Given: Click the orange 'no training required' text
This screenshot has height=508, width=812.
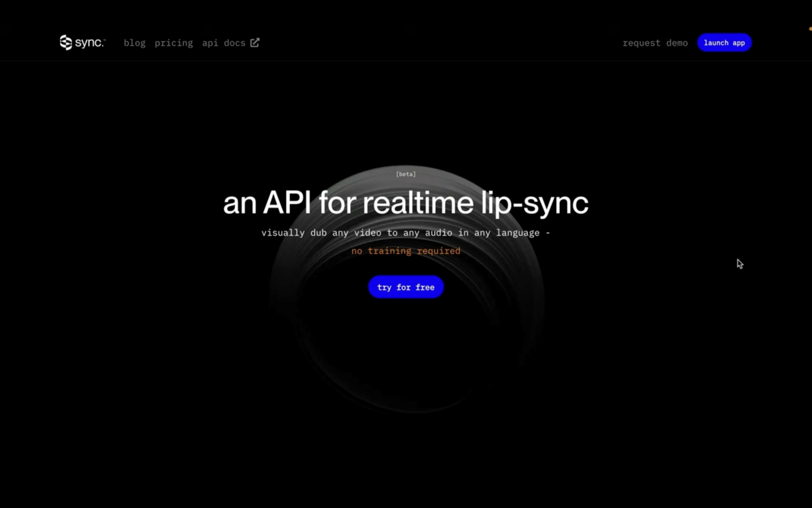Looking at the screenshot, I should point(406,251).
